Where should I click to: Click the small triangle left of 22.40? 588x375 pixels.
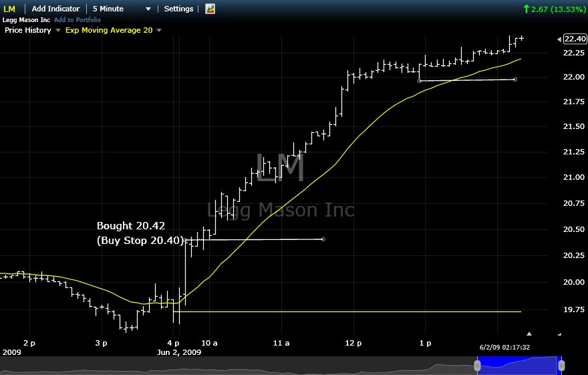click(559, 39)
